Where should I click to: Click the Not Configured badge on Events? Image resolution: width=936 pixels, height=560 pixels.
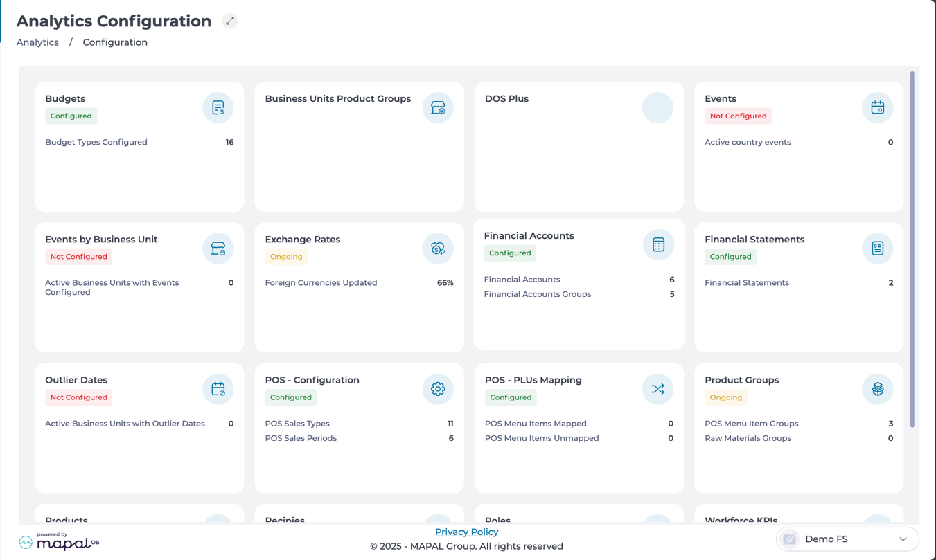pyautogui.click(x=739, y=116)
